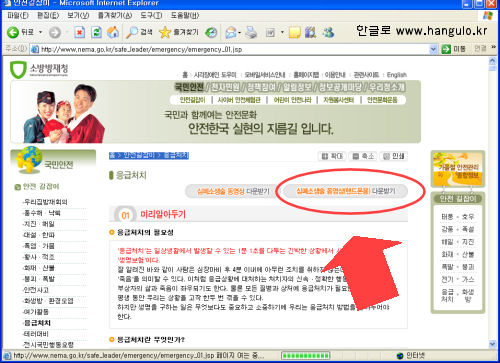Click 전기 in the right 안전 길잡이 panel
Viewport: 500px width, 363px height.
(447, 279)
